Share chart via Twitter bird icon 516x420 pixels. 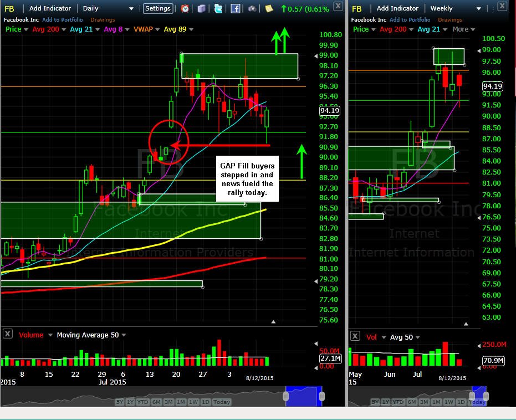[x=218, y=8]
